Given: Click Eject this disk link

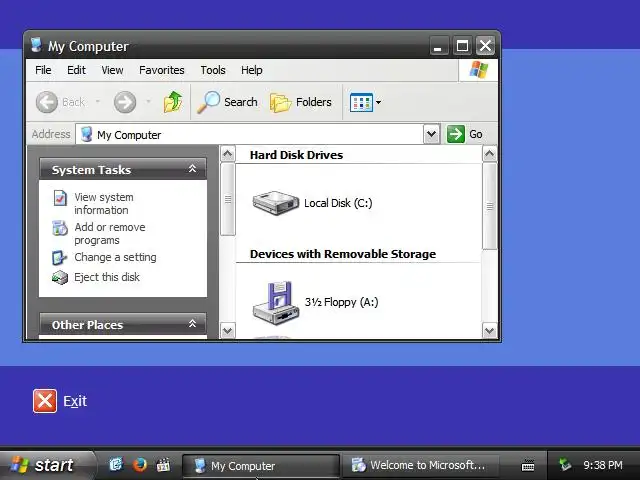Looking at the screenshot, I should coord(107,277).
